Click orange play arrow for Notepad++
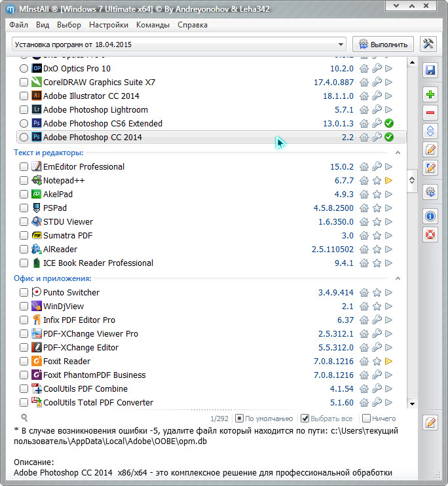This screenshot has height=486, width=448. [x=388, y=180]
